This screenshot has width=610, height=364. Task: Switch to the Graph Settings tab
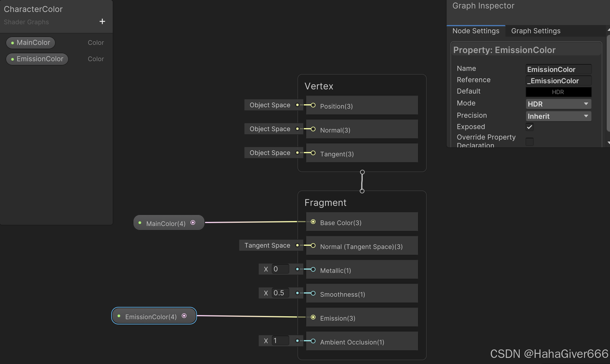(535, 31)
